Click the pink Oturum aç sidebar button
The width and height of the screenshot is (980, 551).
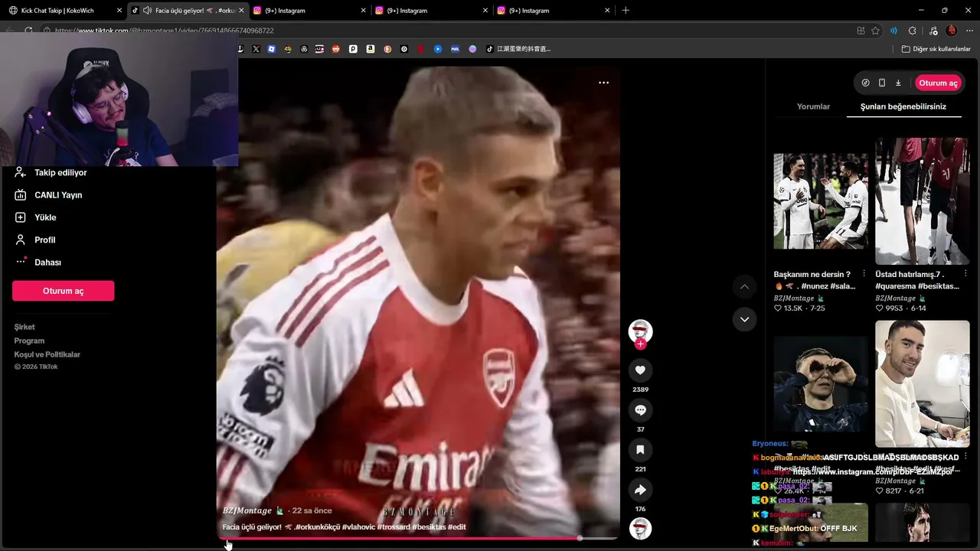[63, 291]
